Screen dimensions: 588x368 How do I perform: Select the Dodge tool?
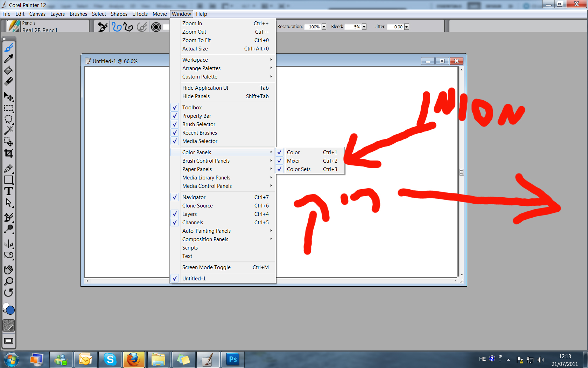coord(9,229)
